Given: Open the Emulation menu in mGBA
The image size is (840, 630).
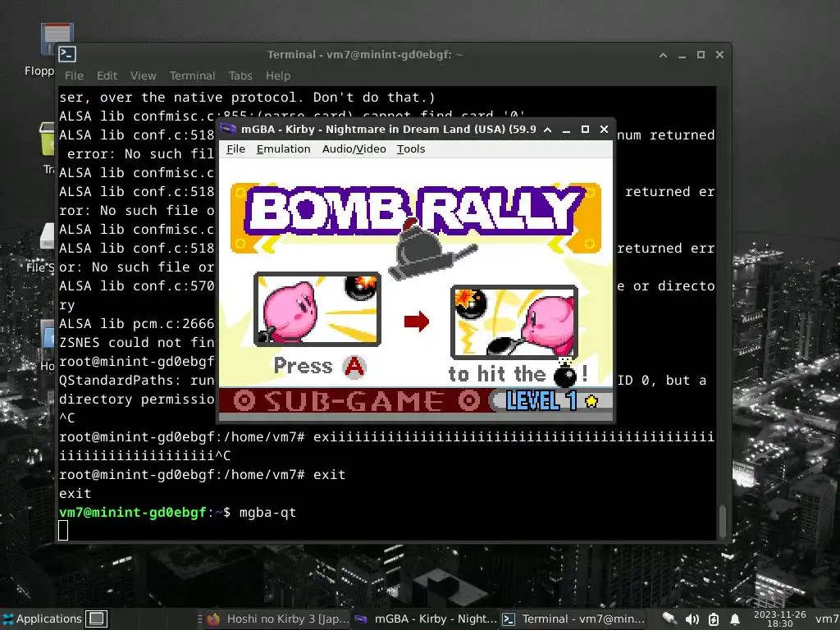Looking at the screenshot, I should click(283, 149).
